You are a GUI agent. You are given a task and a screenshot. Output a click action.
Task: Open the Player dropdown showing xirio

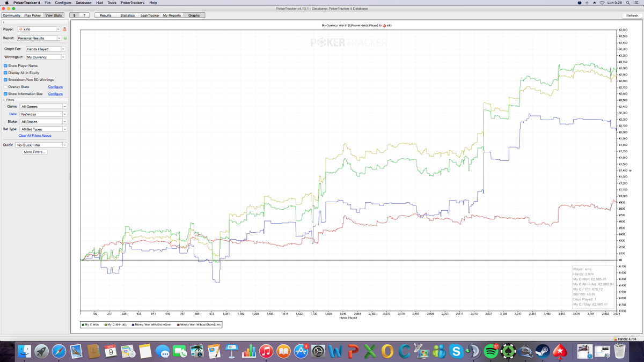[x=39, y=29]
